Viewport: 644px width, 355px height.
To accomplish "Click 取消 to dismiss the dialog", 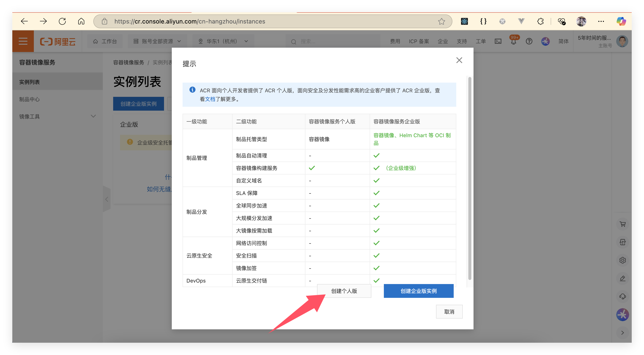I will click(x=449, y=312).
